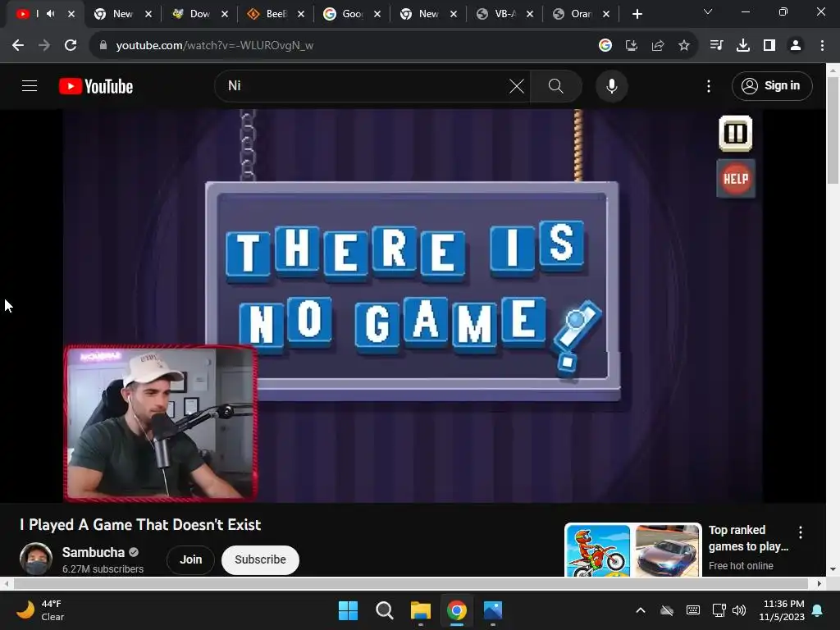Click the Join membership button
Viewport: 840px width, 630px height.
click(x=190, y=559)
